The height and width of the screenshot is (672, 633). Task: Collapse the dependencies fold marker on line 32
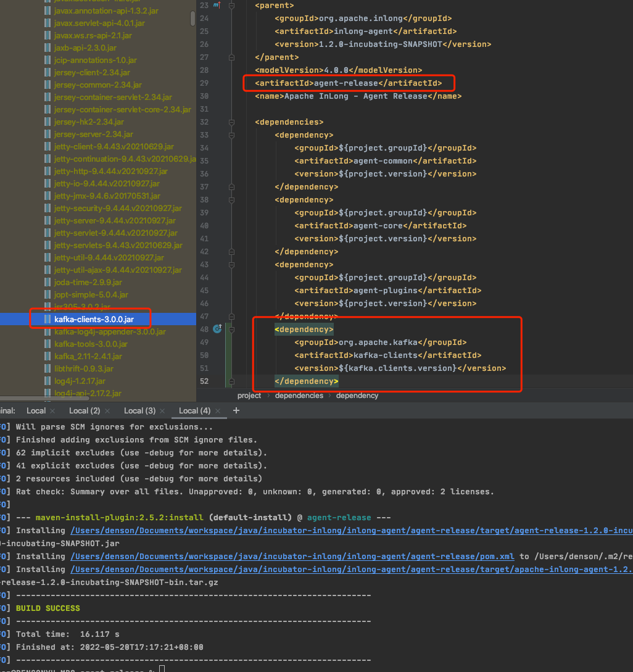tap(231, 122)
